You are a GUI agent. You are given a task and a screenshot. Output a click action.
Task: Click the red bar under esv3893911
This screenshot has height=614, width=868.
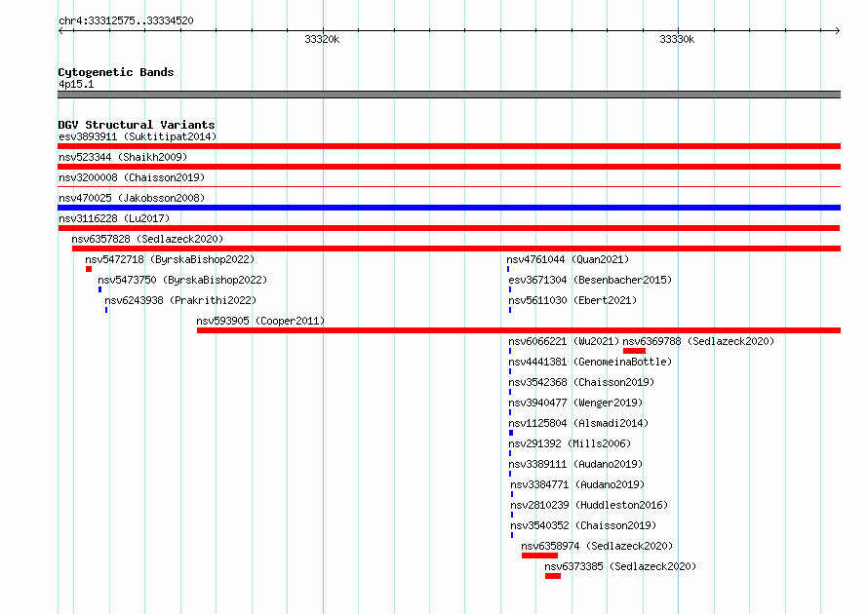pyautogui.click(x=449, y=146)
